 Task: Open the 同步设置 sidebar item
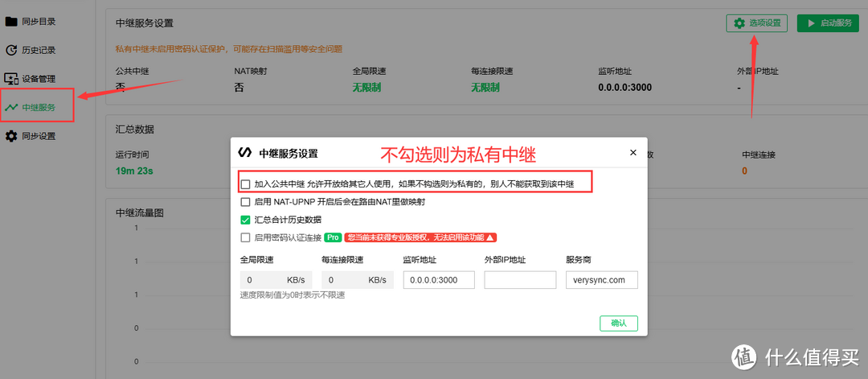click(31, 136)
